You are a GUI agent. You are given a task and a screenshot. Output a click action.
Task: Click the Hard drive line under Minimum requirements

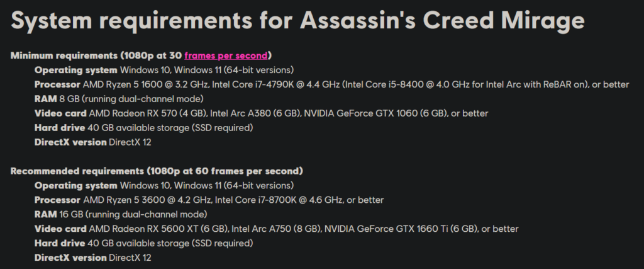click(x=144, y=128)
